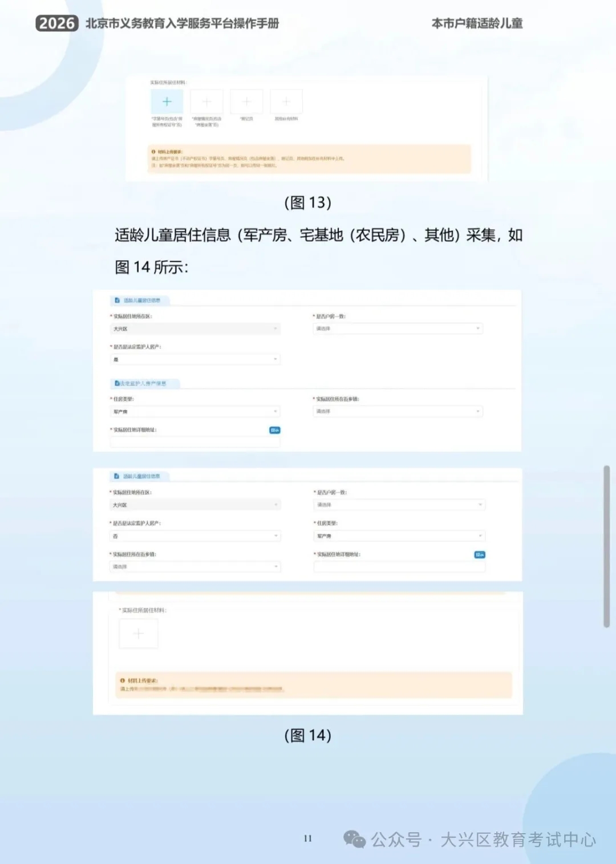This screenshot has width=616, height=864.
Task: Click the blue 提示 badge in the upper form
Action: (274, 430)
